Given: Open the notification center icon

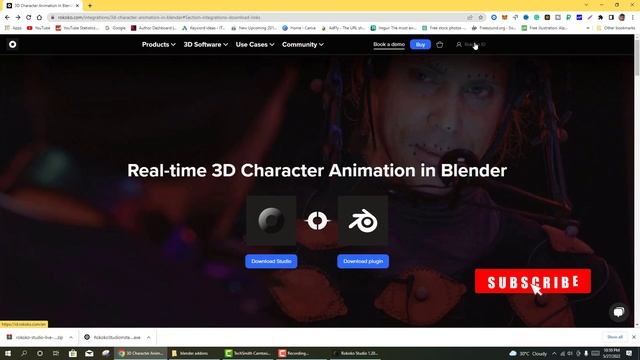Looking at the screenshot, I should 629,353.
